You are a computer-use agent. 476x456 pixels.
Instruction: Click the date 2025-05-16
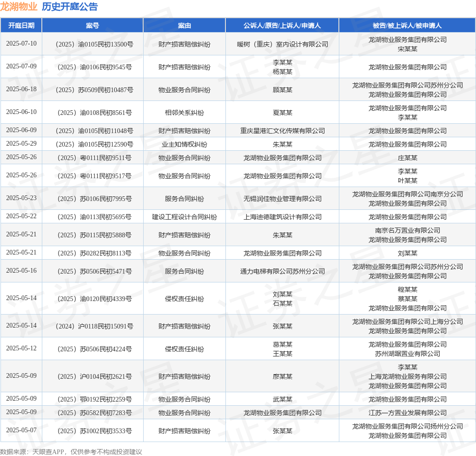tap(21, 271)
